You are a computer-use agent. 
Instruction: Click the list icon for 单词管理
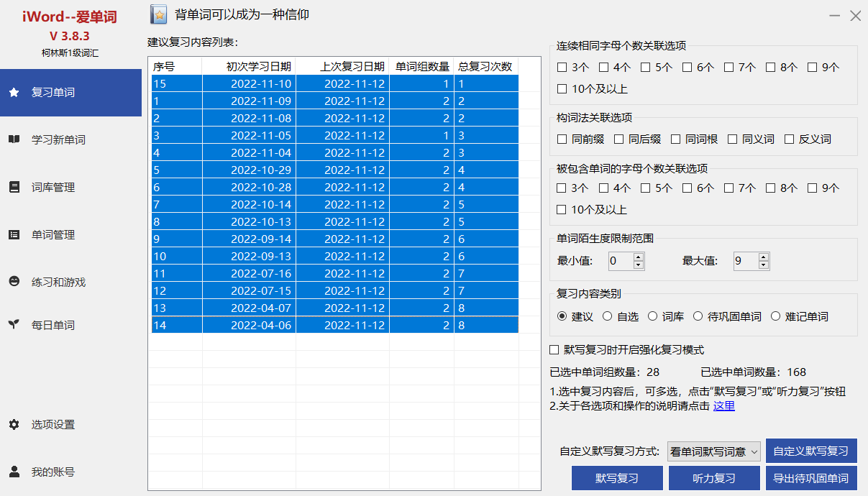[14, 234]
